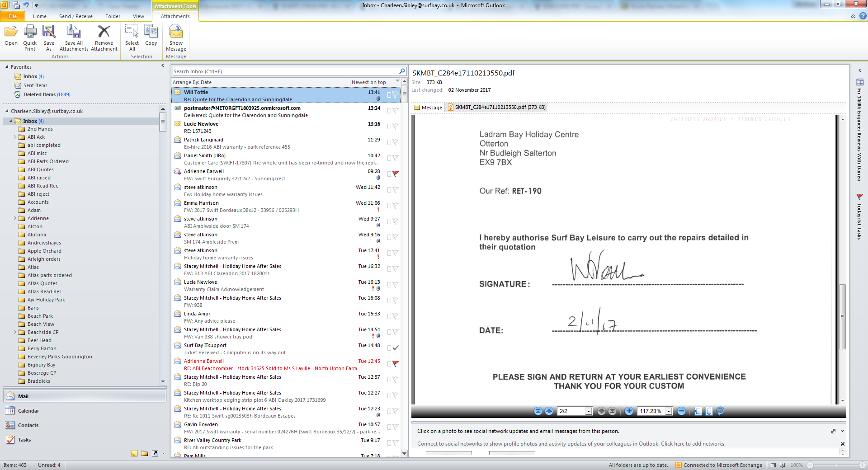
Task: Open the Tasks navigation button
Action: tap(85, 440)
